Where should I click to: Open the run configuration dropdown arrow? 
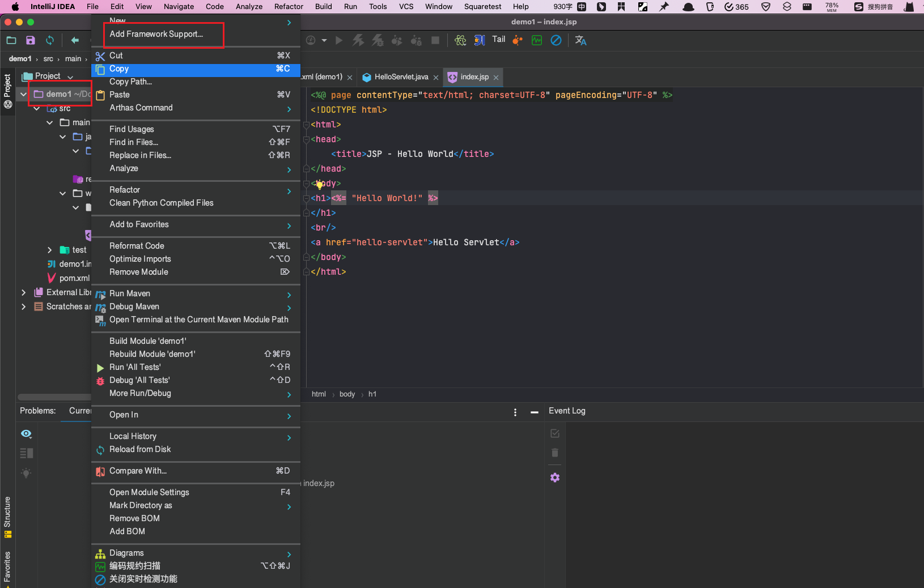coord(324,40)
